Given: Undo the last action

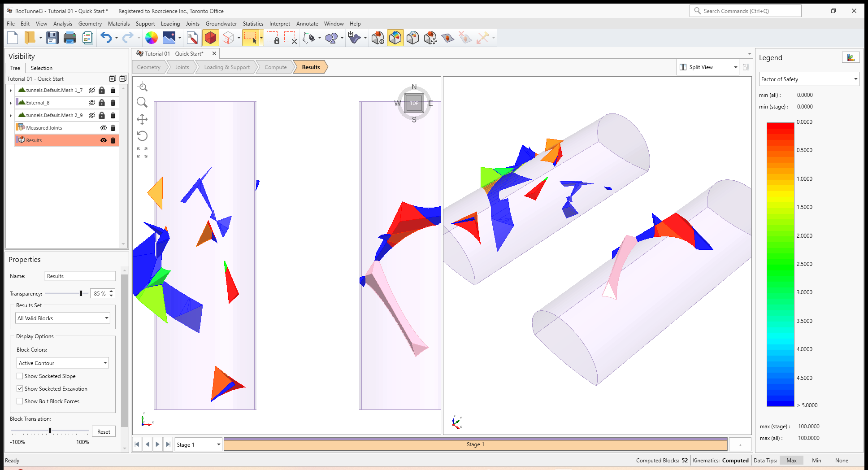Looking at the screenshot, I should (x=106, y=38).
